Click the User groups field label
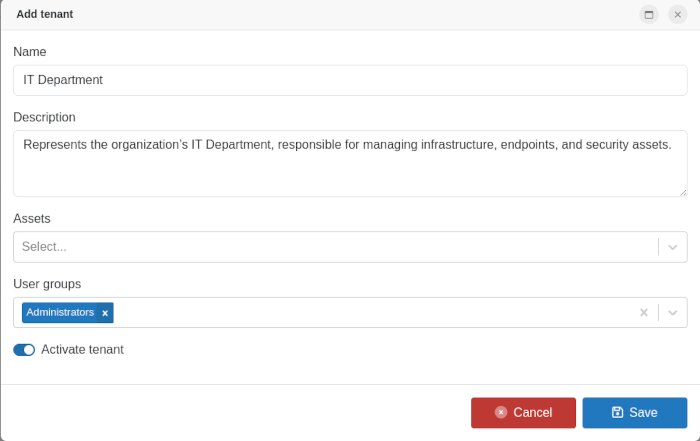The height and width of the screenshot is (441, 700). point(47,284)
